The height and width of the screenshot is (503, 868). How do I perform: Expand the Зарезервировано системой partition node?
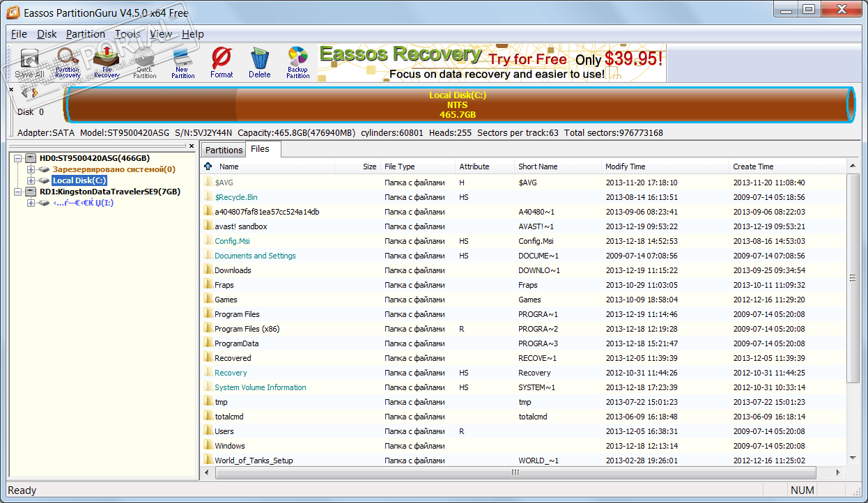[x=31, y=169]
